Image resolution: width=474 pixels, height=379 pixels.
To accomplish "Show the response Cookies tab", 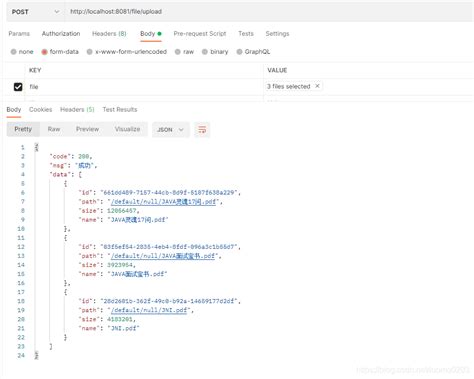I will [40, 109].
